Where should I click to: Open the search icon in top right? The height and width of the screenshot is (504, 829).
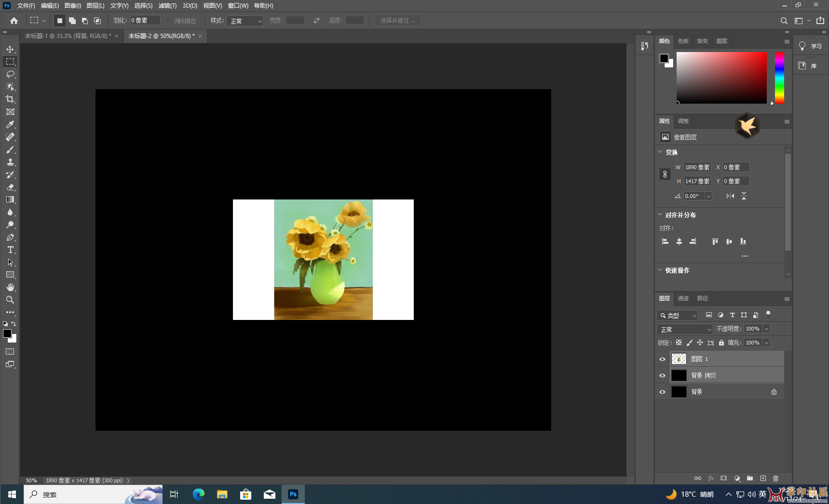784,21
